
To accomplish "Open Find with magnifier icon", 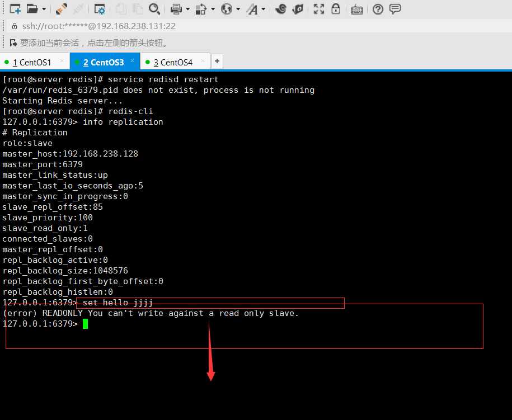I will pos(154,9).
